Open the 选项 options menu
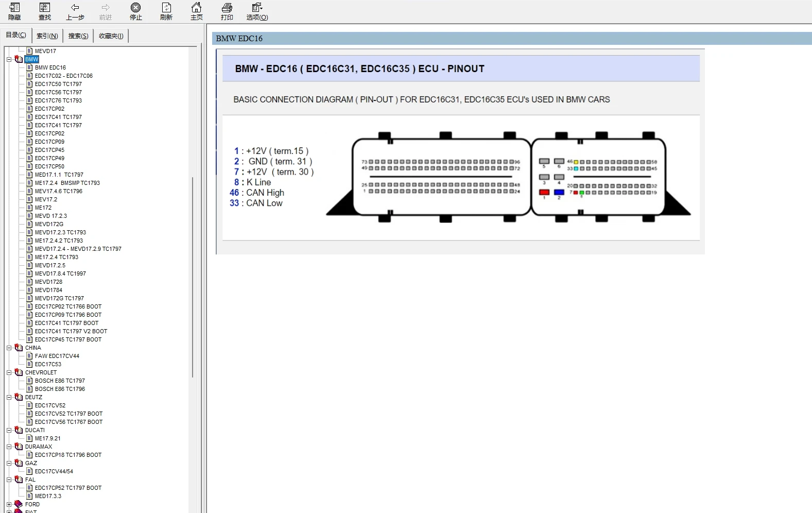The height and width of the screenshot is (513, 812). click(x=257, y=11)
